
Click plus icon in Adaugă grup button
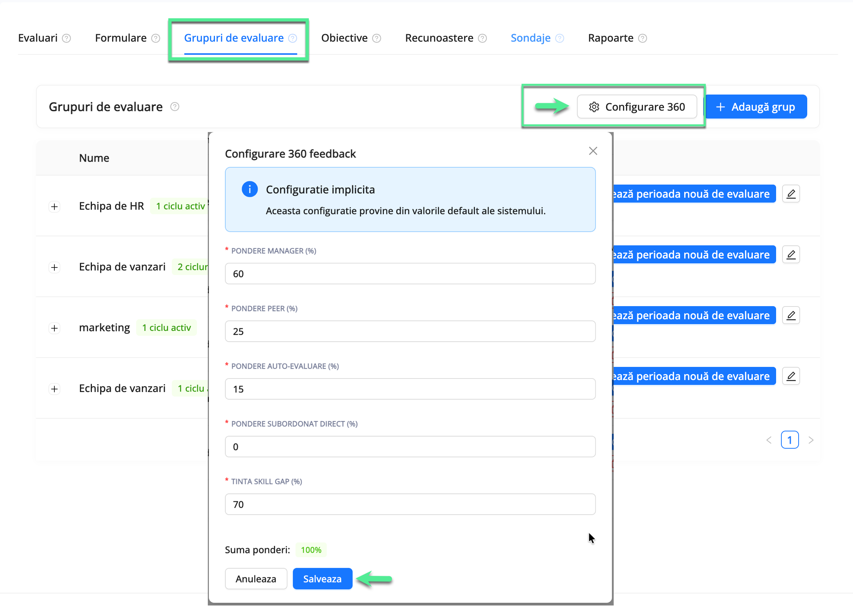[x=720, y=107]
